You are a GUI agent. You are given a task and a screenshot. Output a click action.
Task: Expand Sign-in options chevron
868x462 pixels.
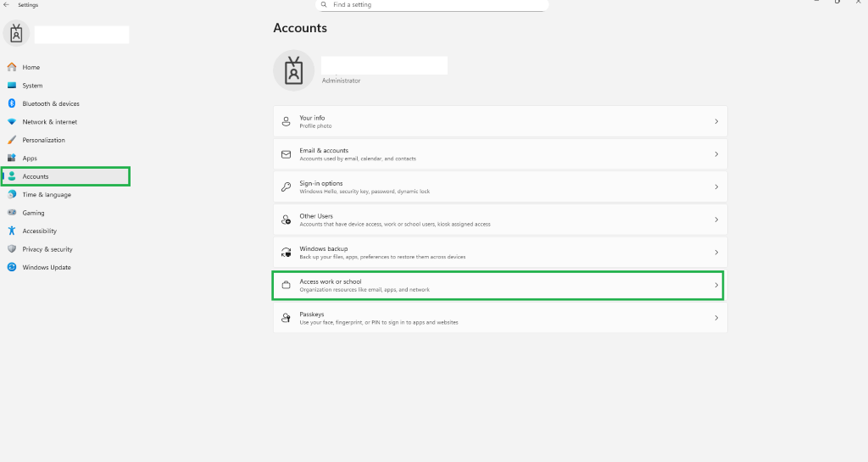(x=716, y=187)
